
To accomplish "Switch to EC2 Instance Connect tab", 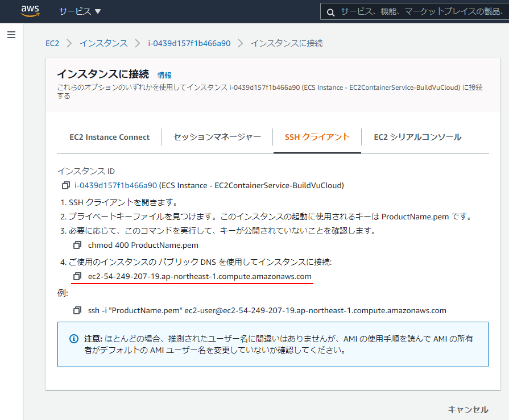I will click(109, 137).
